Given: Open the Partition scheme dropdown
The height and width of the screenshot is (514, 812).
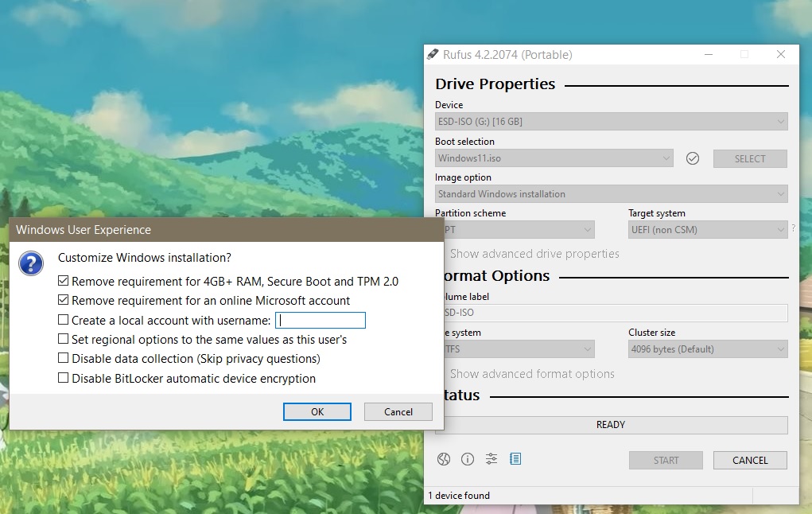Looking at the screenshot, I should (x=519, y=229).
